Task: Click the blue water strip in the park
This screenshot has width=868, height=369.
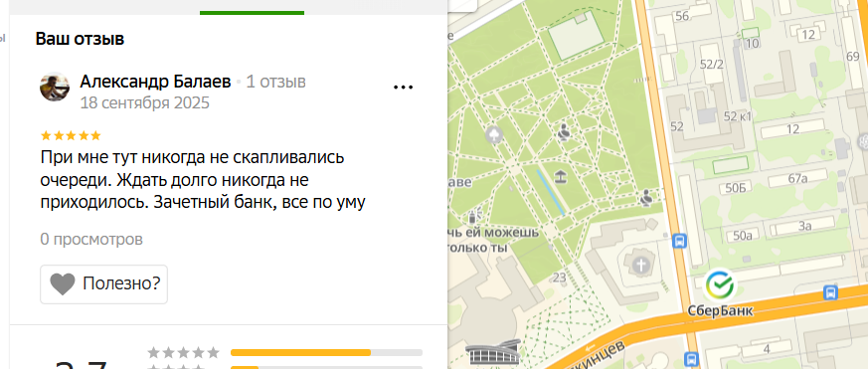Action: 550,192
